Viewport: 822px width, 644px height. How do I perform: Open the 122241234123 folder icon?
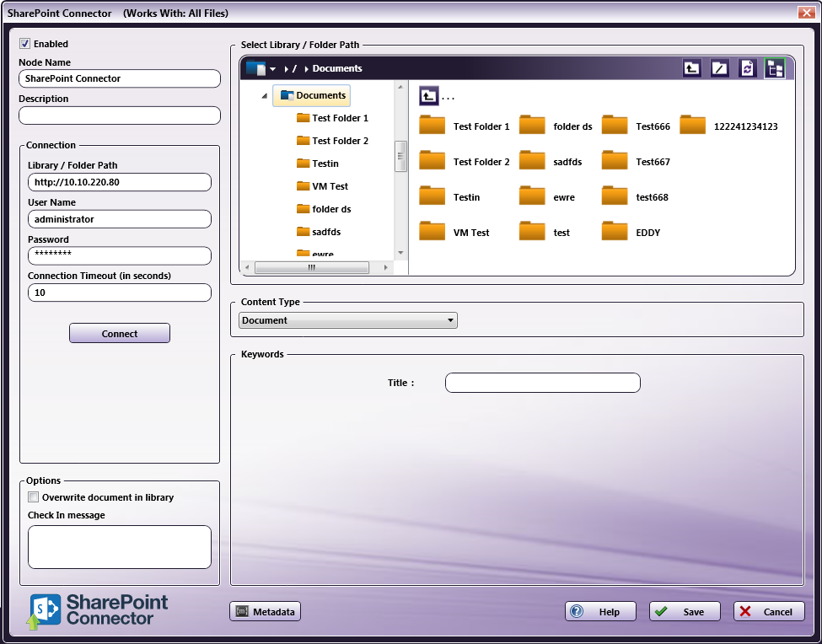(692, 126)
